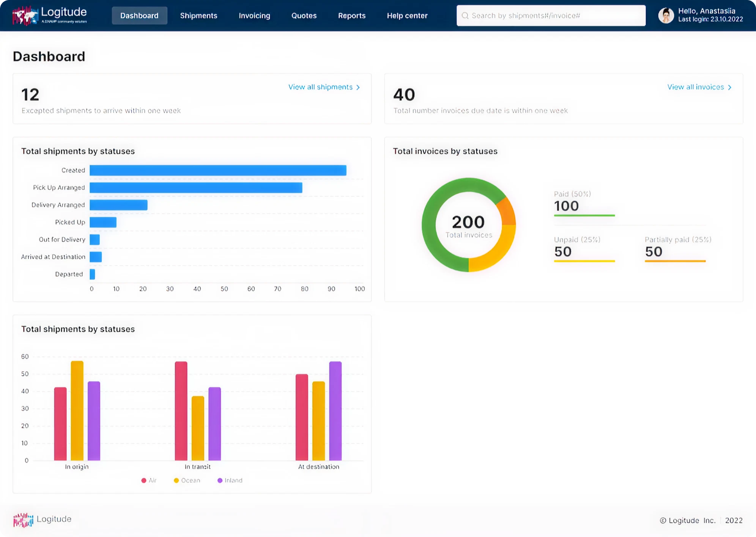Viewport: 756px width, 537px height.
Task: Click the At destination axis label
Action: [319, 467]
